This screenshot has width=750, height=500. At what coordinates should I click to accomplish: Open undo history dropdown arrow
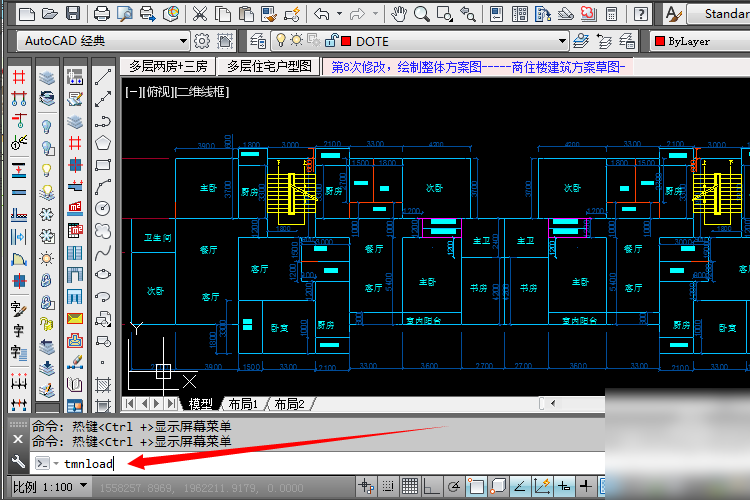[x=339, y=14]
